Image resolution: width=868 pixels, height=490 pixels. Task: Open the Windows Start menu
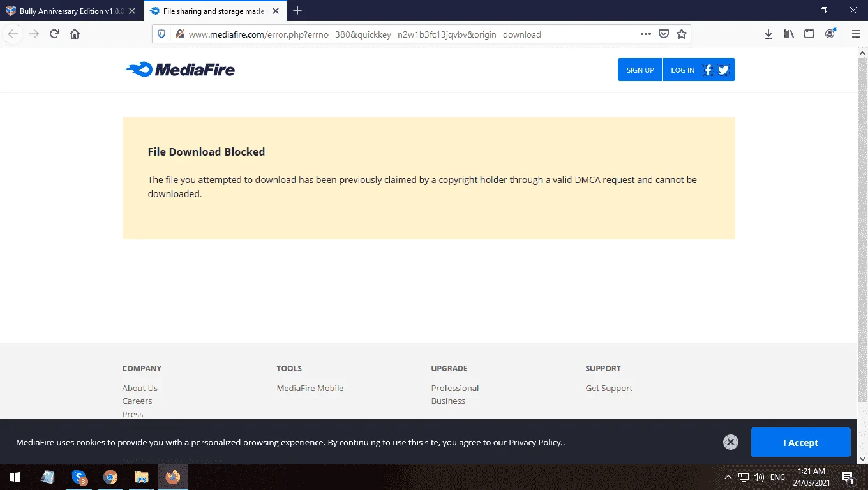click(x=15, y=477)
